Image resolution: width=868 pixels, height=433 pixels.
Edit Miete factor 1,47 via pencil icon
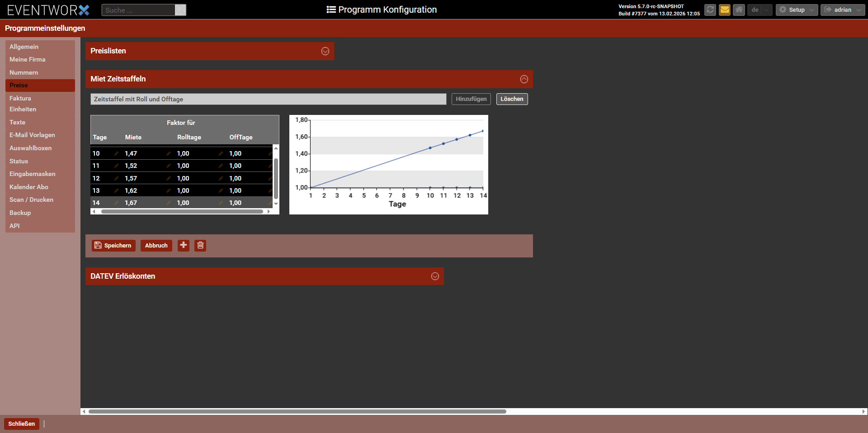pyautogui.click(x=168, y=153)
